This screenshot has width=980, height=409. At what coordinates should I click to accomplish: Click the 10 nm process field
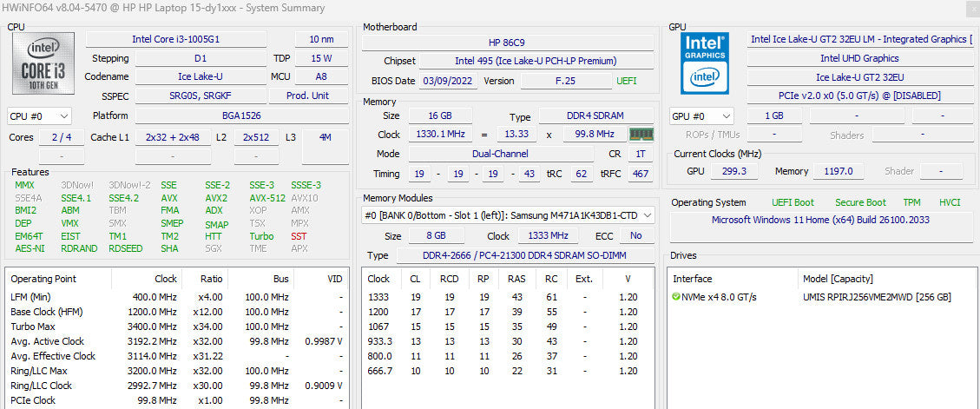pos(322,39)
